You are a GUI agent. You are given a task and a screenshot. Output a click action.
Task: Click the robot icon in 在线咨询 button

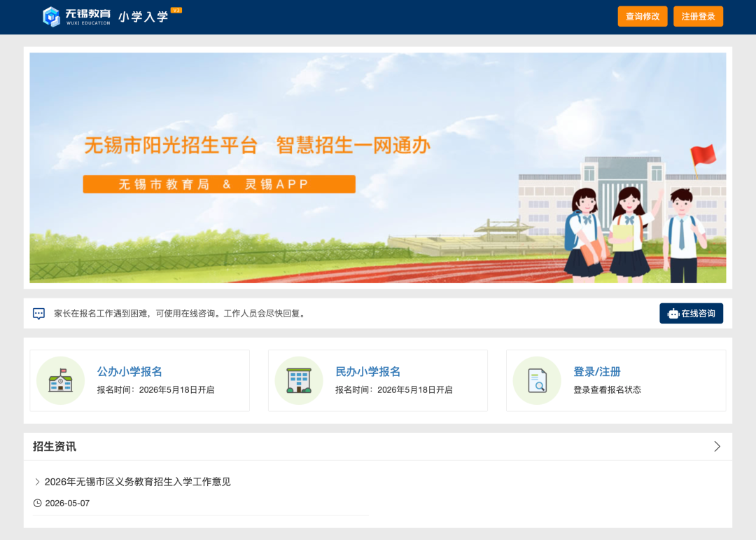673,314
